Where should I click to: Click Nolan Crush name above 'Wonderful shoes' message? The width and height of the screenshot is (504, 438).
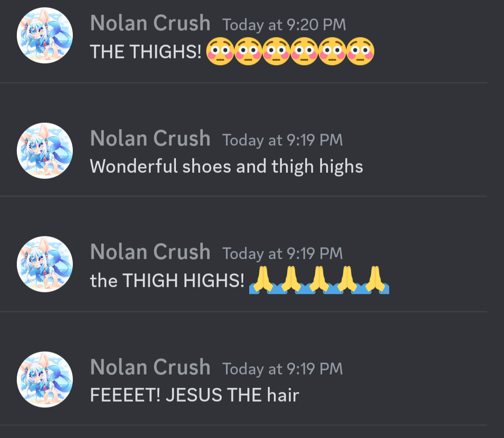tap(150, 138)
